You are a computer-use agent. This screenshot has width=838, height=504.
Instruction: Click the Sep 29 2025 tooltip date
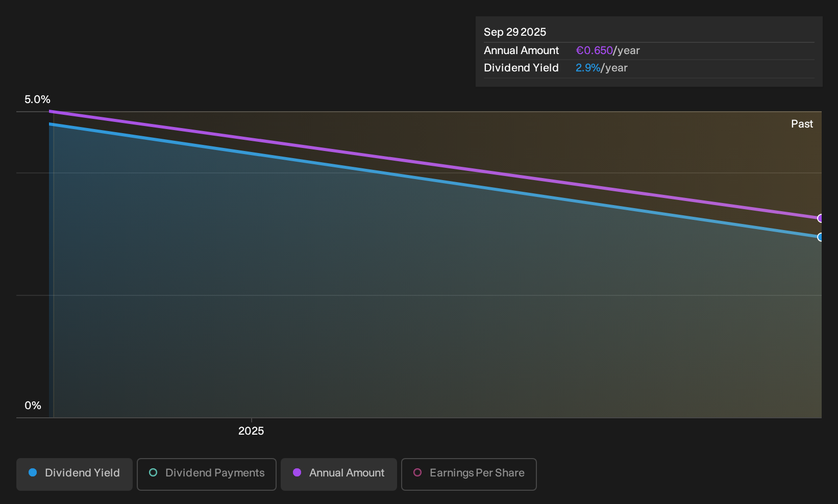pyautogui.click(x=515, y=32)
